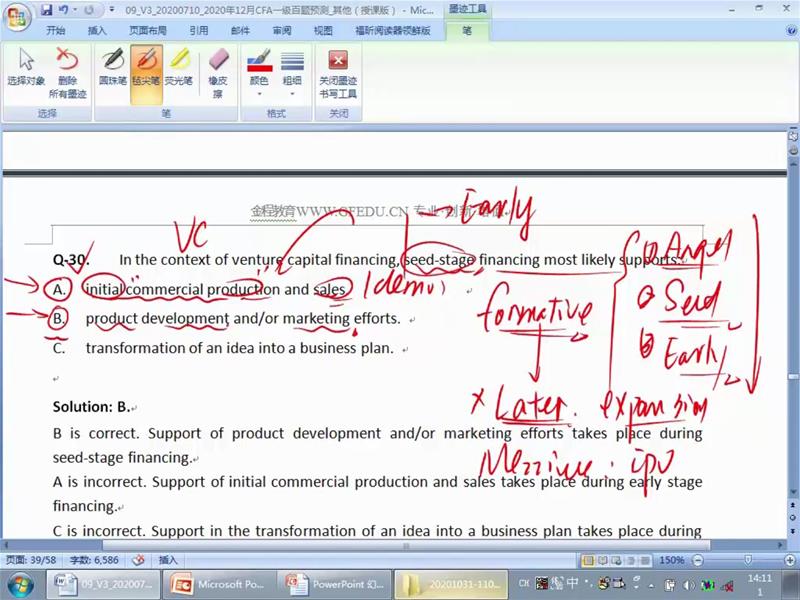Viewport: 800px width, 600px height.
Task: Open the Office button menu
Action: coord(17,18)
